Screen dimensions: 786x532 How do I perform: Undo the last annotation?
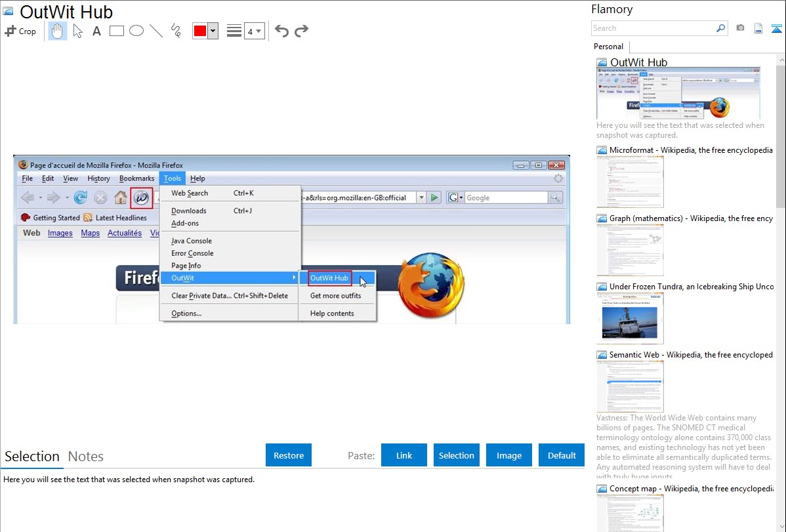[x=281, y=31]
